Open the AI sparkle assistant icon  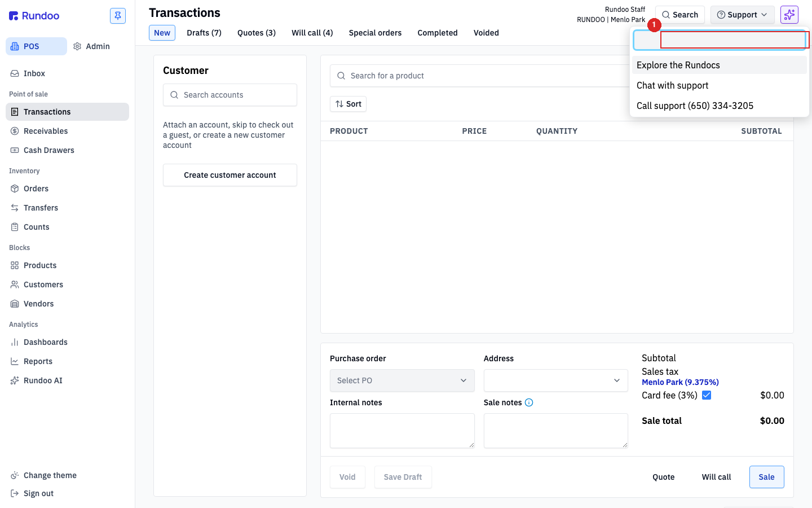point(789,15)
